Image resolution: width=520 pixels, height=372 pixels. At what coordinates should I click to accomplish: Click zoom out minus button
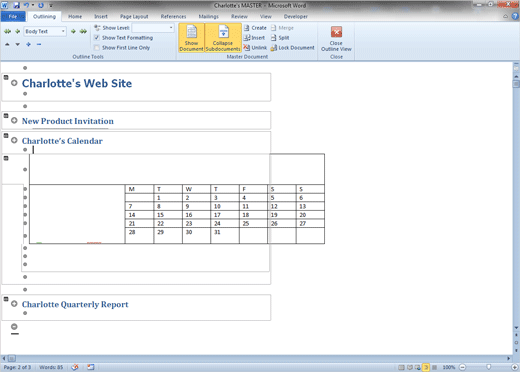tap(463, 367)
